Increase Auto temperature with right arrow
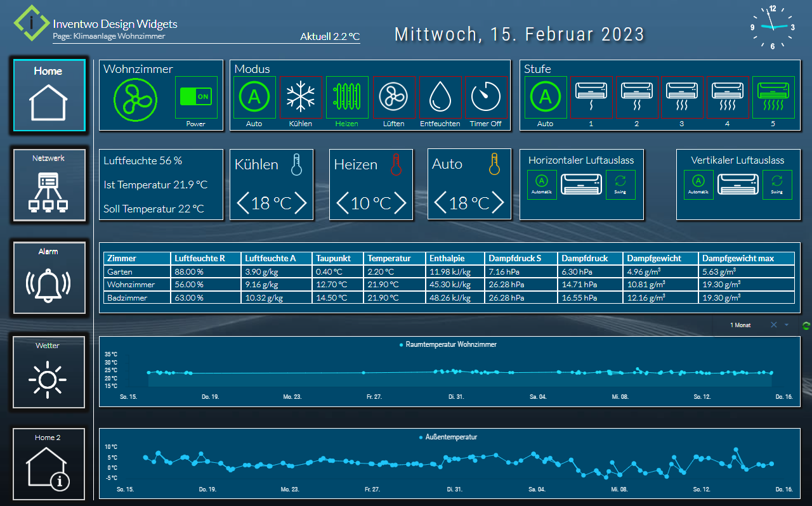 (x=497, y=203)
